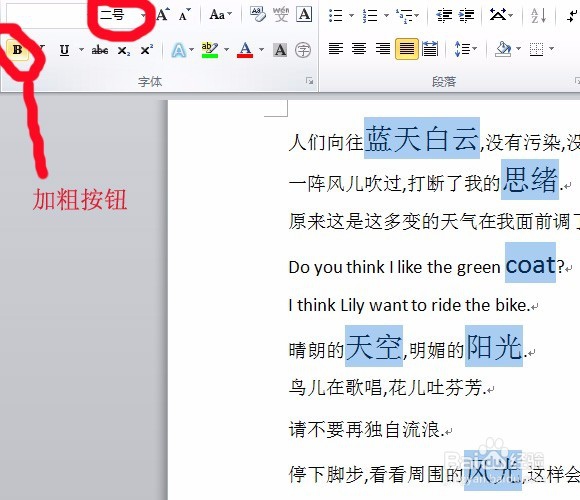Open the underline style dropdown arrow
This screenshot has width=580, height=500.
pos(81,50)
